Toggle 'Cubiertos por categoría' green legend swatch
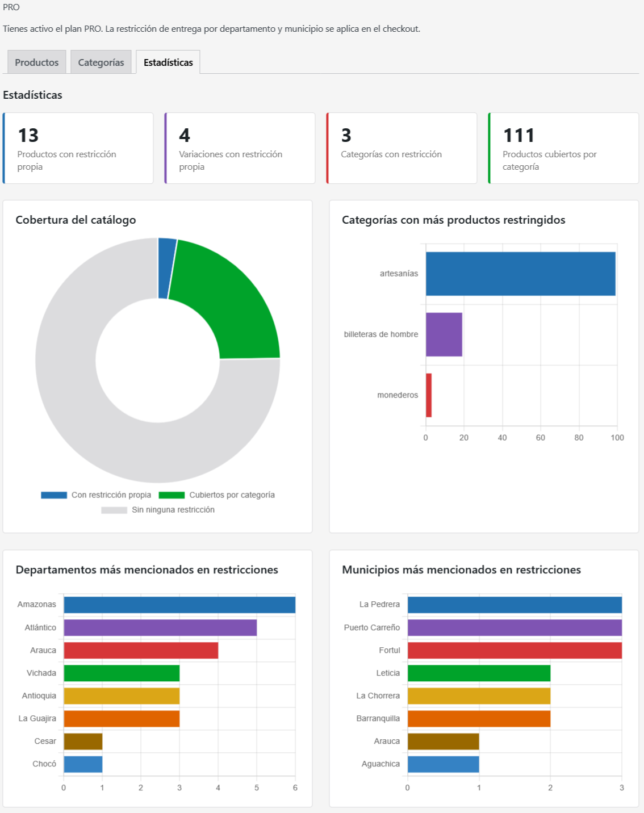The width and height of the screenshot is (644, 813). (x=172, y=495)
